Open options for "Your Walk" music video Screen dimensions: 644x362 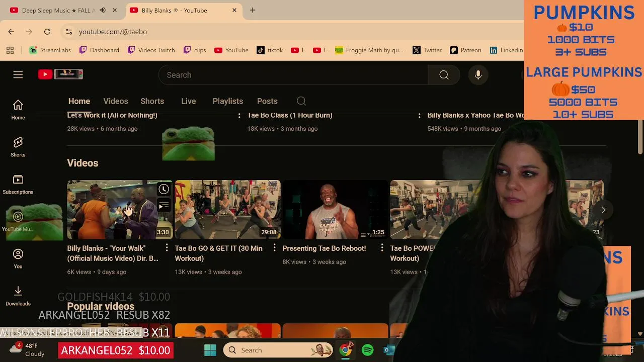pyautogui.click(x=167, y=248)
